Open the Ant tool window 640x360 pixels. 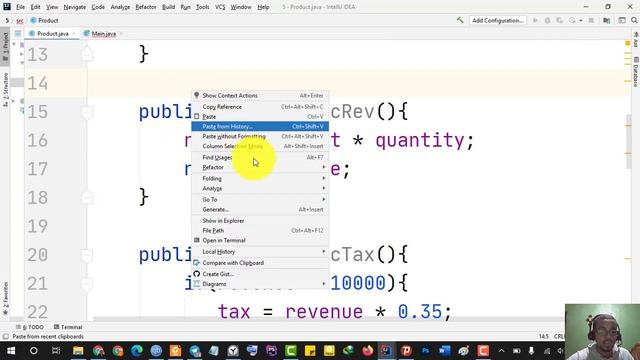pos(636,40)
